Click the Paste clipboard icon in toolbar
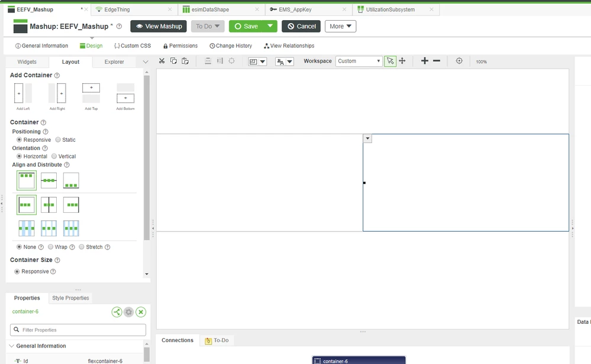This screenshot has height=364, width=591. pos(185,61)
